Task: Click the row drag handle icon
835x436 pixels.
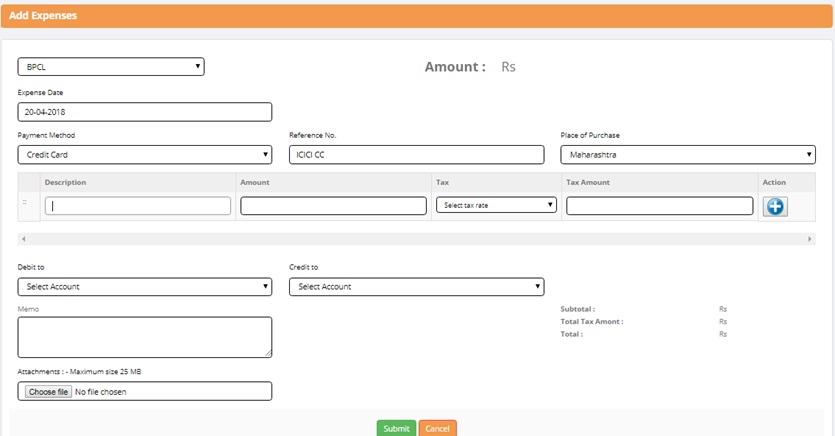Action: click(x=25, y=204)
